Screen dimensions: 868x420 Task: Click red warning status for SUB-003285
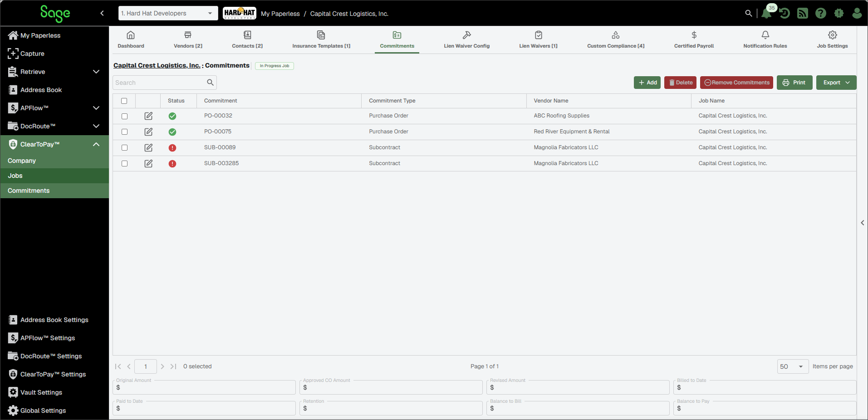(172, 164)
